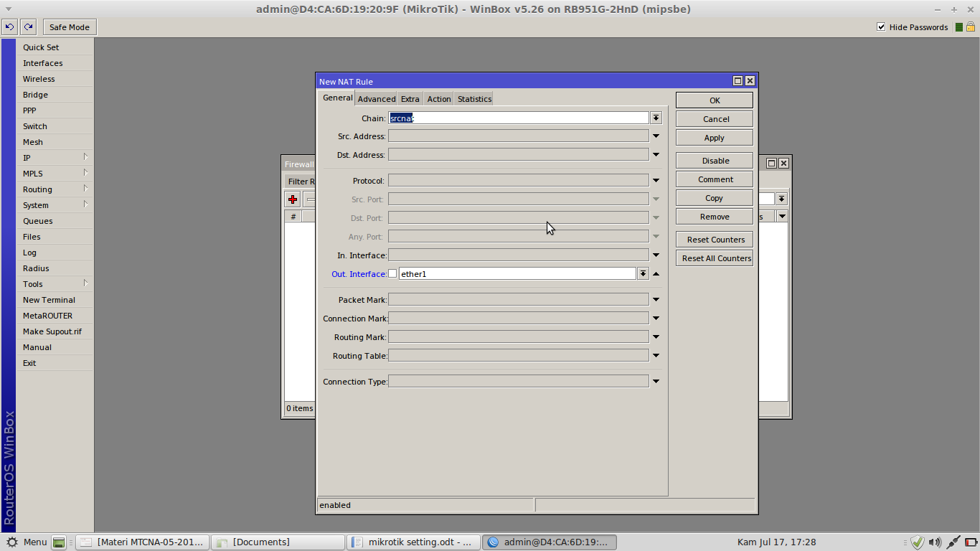
Task: Switch to the Advanced tab
Action: tap(377, 99)
